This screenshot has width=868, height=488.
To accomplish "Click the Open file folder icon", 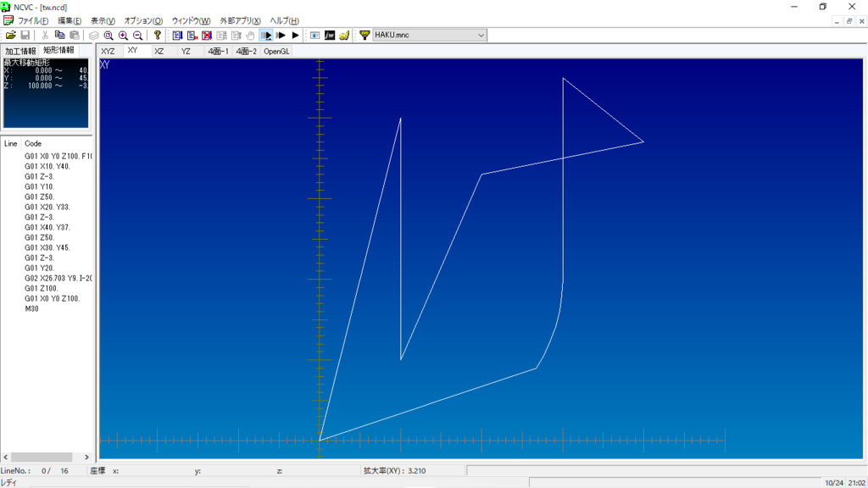I will [x=10, y=36].
